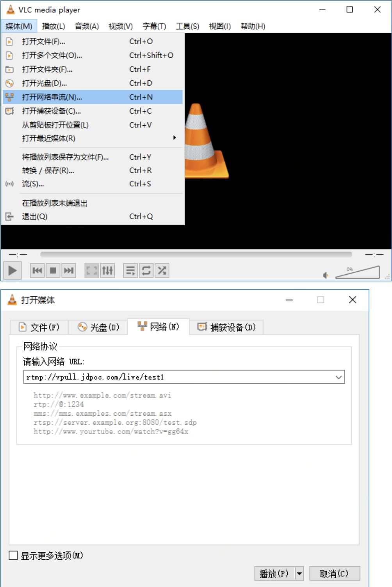Viewport: 392px width, 587px height.
Task: Switch to 网络(N) tab
Action: (x=159, y=326)
